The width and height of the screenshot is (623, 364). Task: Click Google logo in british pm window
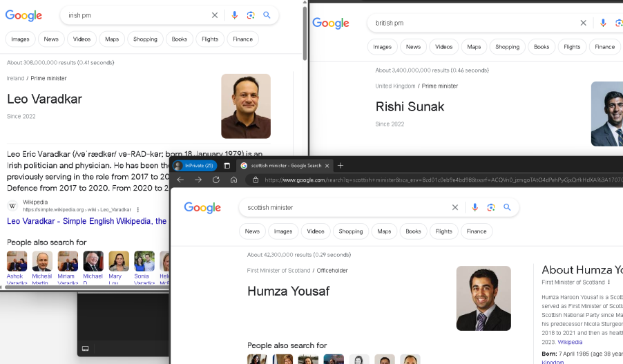click(x=331, y=23)
